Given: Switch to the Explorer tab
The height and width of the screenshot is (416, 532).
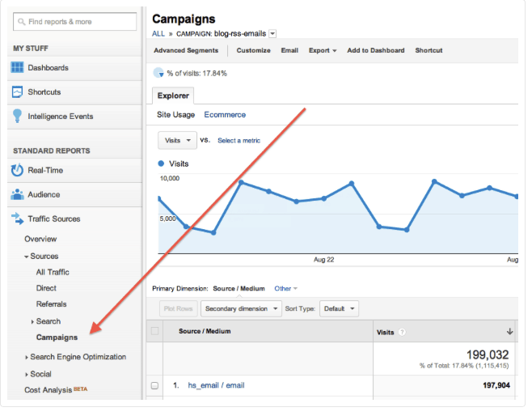Looking at the screenshot, I should coord(173,96).
